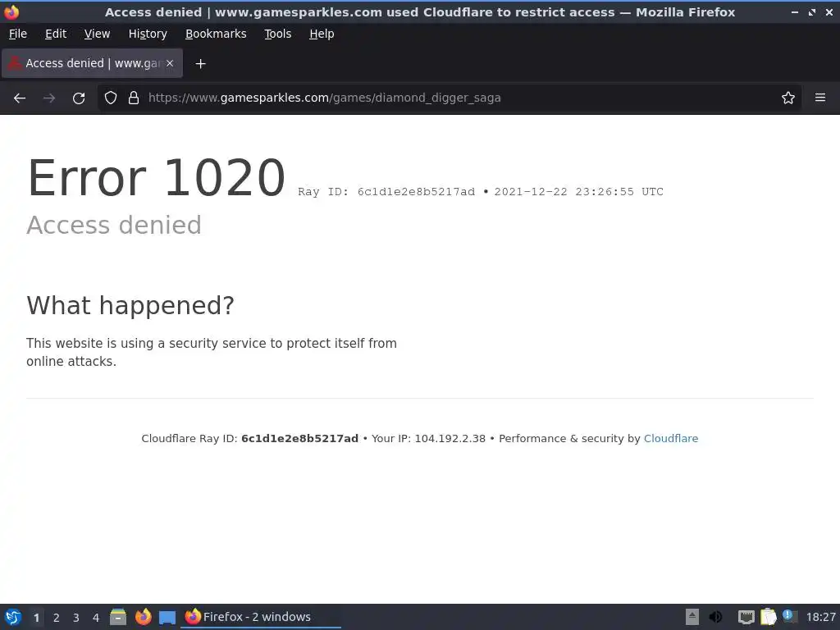The width and height of the screenshot is (840, 630).
Task: Click the gray Access denied subtitle
Action: click(x=114, y=225)
